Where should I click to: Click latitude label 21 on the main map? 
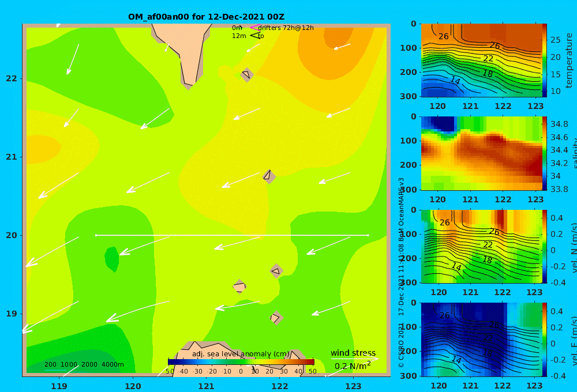point(12,157)
